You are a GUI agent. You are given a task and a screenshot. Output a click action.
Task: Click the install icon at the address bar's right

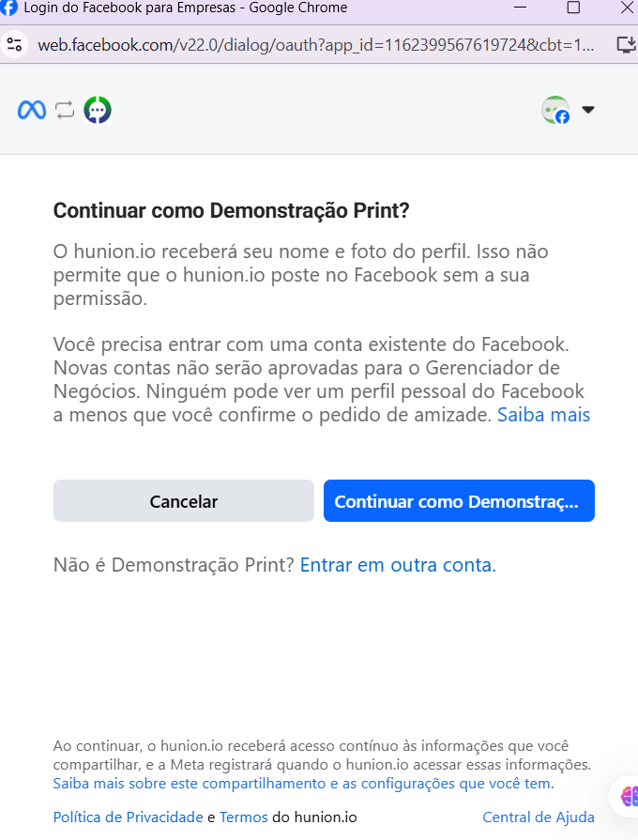click(626, 43)
